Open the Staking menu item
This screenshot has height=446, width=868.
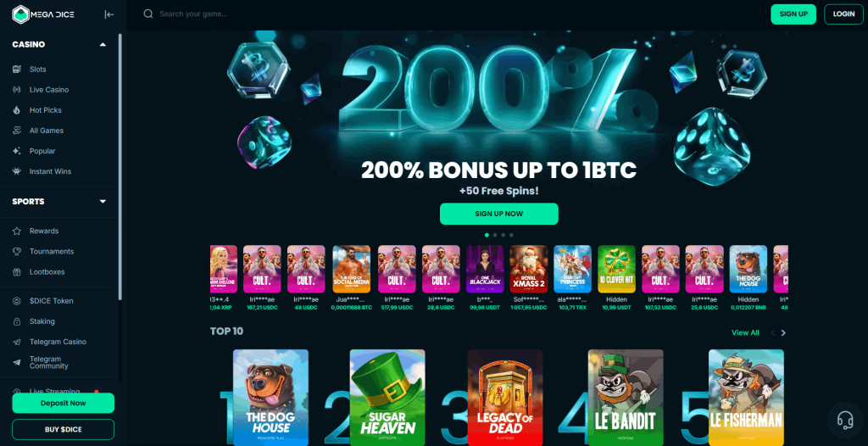pos(42,321)
